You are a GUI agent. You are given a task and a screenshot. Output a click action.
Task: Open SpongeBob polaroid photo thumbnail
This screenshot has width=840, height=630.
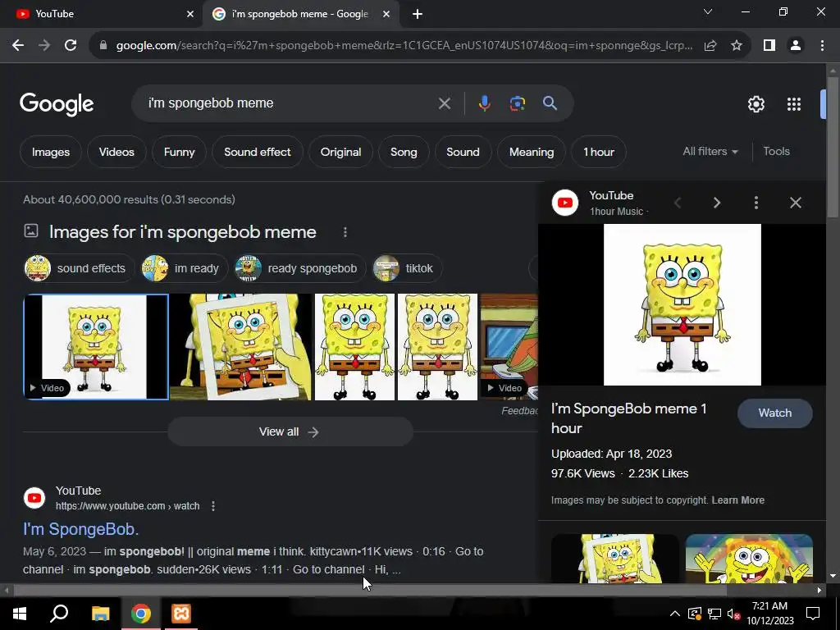pos(240,347)
